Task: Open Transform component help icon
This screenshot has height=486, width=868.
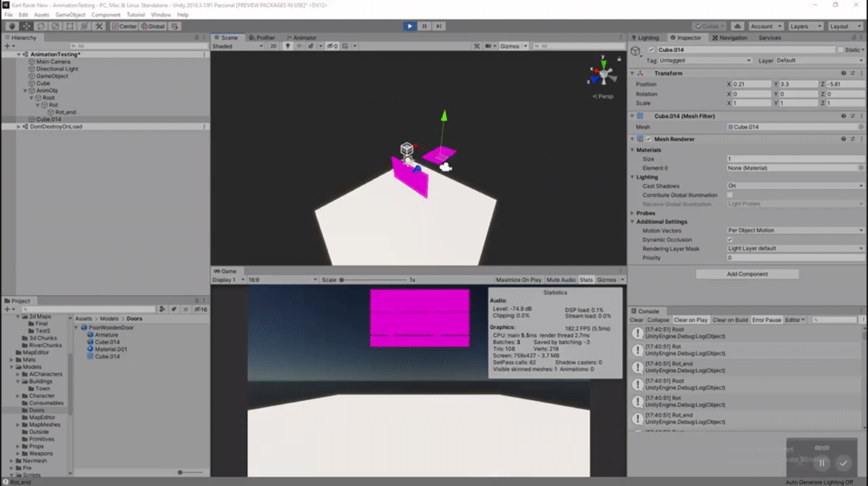Action: [843, 73]
